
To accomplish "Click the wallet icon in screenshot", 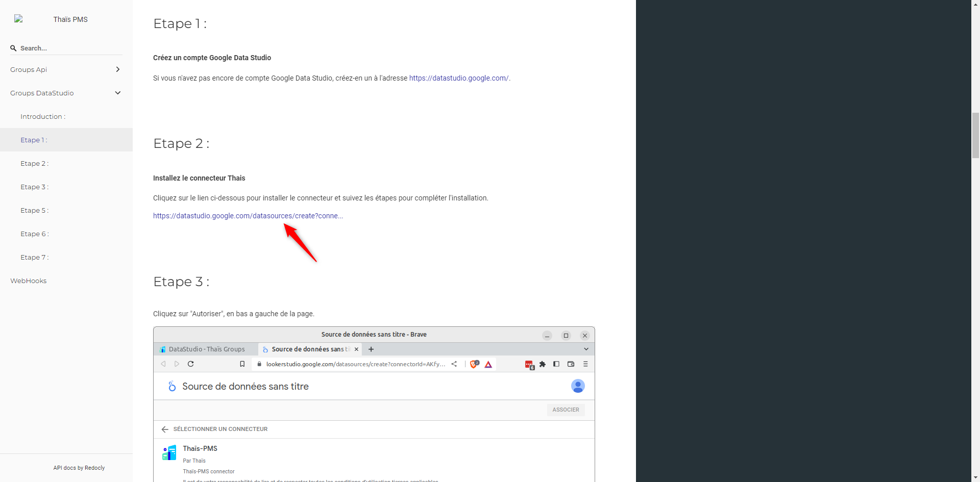I will [571, 364].
